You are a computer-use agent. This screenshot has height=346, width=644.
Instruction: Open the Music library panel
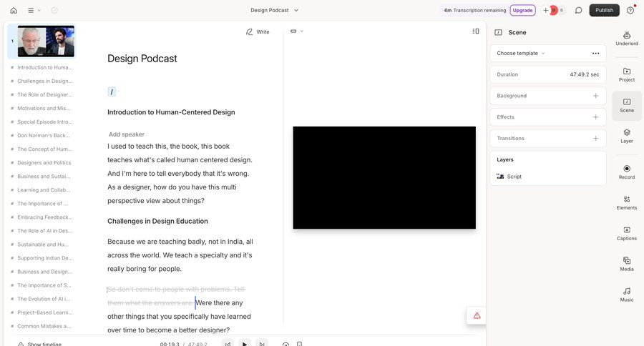pyautogui.click(x=626, y=295)
